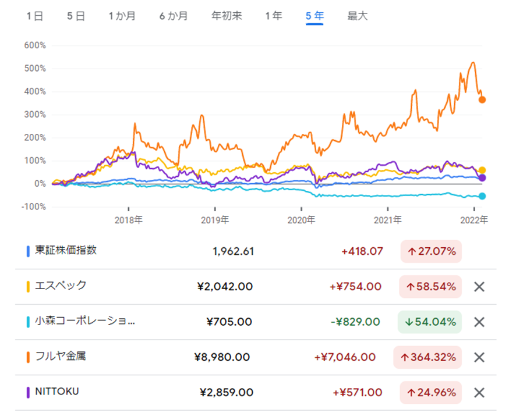Remove NITTOKU from the comparison
This screenshot has height=420, width=516.
[x=479, y=393]
